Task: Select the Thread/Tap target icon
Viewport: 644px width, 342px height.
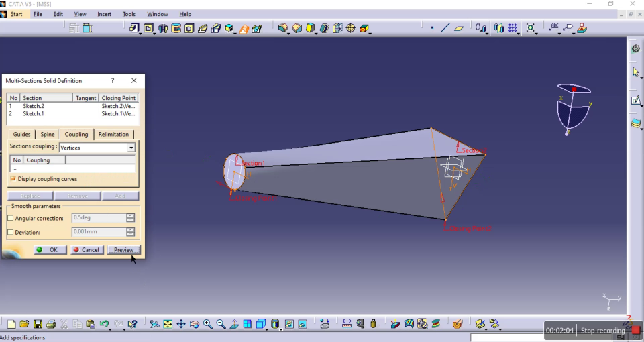Action: (x=351, y=28)
